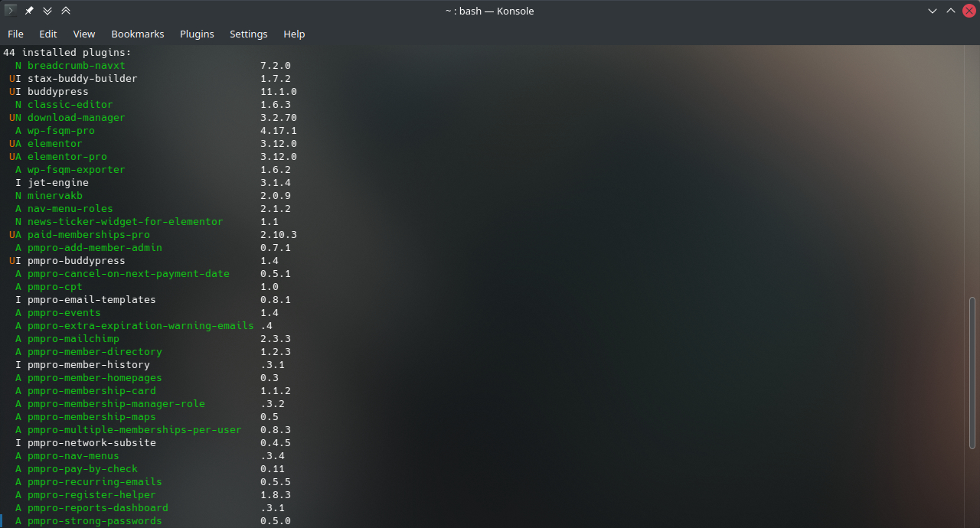Click on 'nav-menu-roles' text
This screenshot has width=980, height=528.
(x=70, y=209)
